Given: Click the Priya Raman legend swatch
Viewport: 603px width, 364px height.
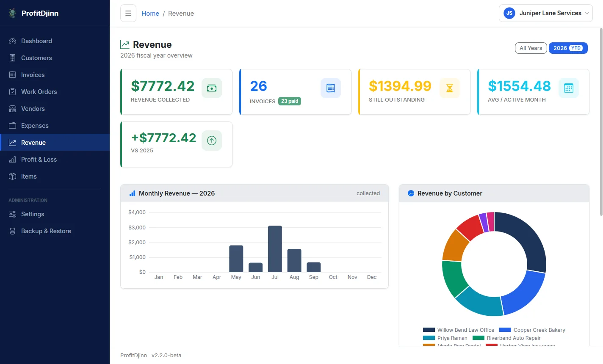Looking at the screenshot, I should pos(429,338).
